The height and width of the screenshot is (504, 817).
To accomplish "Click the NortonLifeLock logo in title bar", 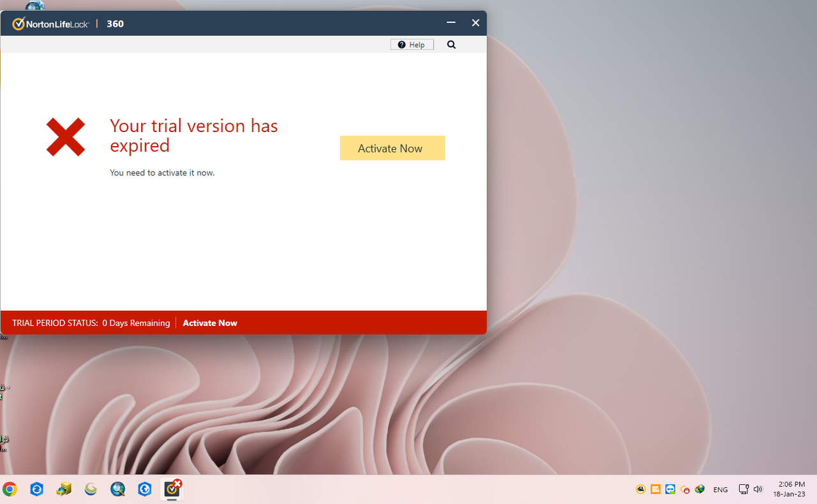I will click(50, 24).
